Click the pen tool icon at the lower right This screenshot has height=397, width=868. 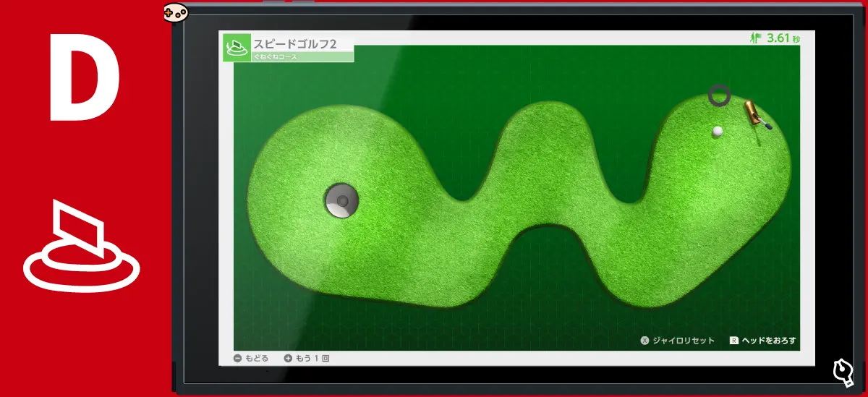pyautogui.click(x=843, y=372)
